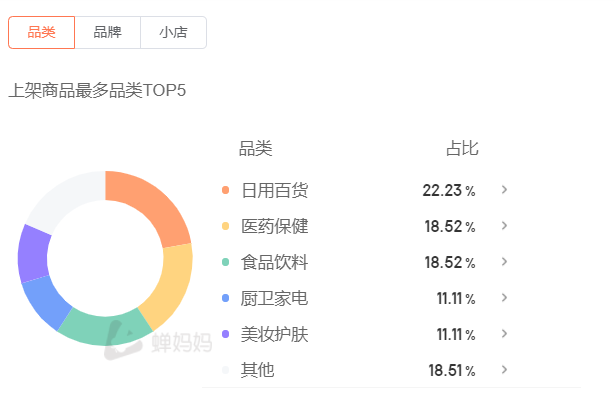Image resolution: width=615 pixels, height=416 pixels.
Task: Click the purple 美妆护肤 legend dot
Action: click(225, 334)
